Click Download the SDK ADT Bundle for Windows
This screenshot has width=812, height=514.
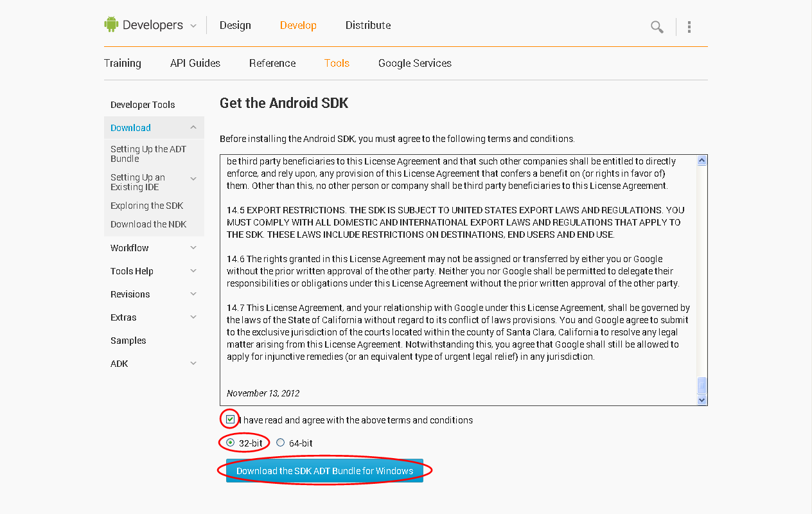tap(324, 471)
